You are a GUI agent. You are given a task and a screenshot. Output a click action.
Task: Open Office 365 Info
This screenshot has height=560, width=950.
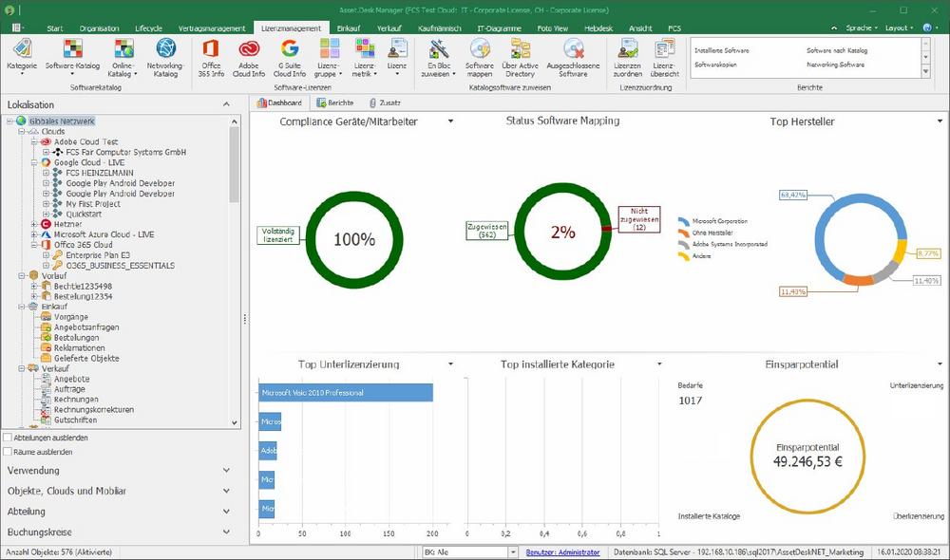[211, 57]
